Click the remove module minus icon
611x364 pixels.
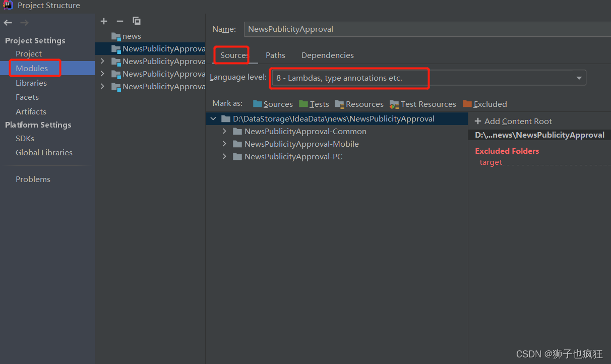120,21
